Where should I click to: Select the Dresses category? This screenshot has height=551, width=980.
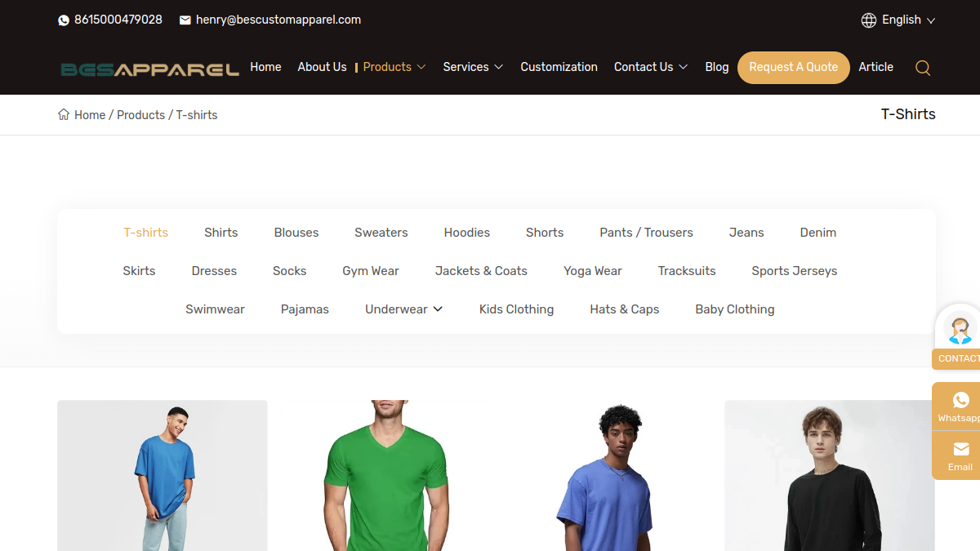click(214, 271)
